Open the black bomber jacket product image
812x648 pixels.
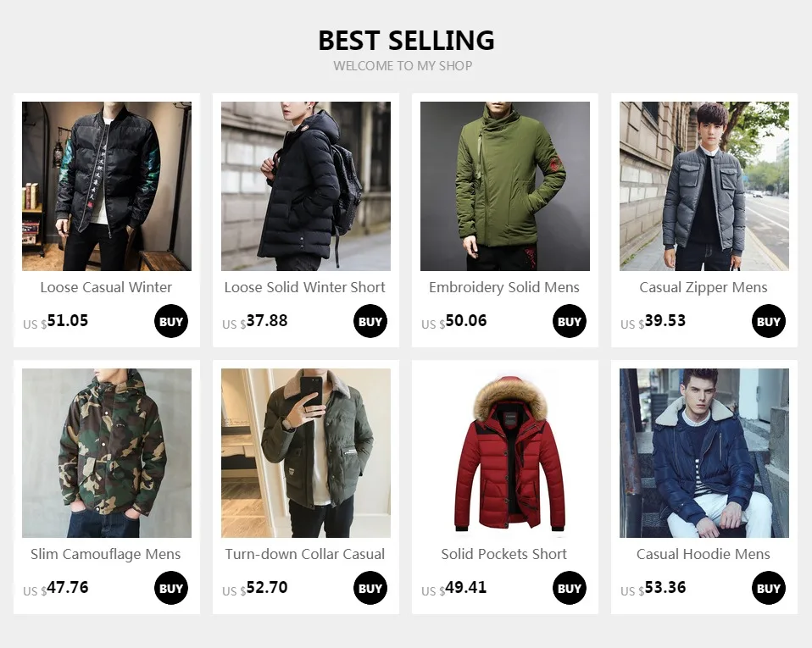coord(107,186)
